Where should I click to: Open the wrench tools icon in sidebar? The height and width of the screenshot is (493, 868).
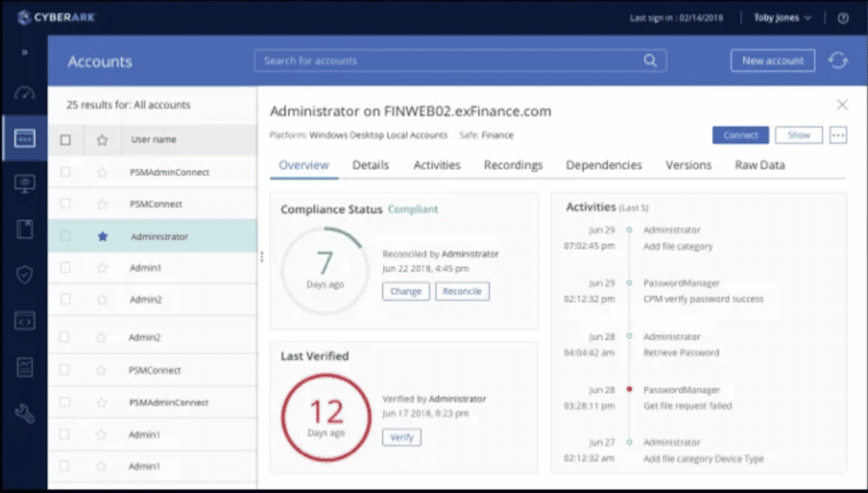pos(25,413)
